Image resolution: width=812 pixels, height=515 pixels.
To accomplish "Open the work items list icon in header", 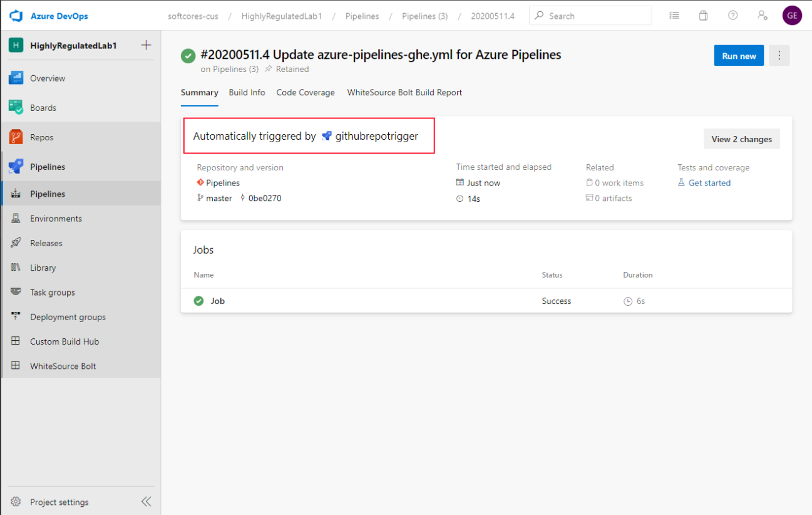I will [x=674, y=16].
